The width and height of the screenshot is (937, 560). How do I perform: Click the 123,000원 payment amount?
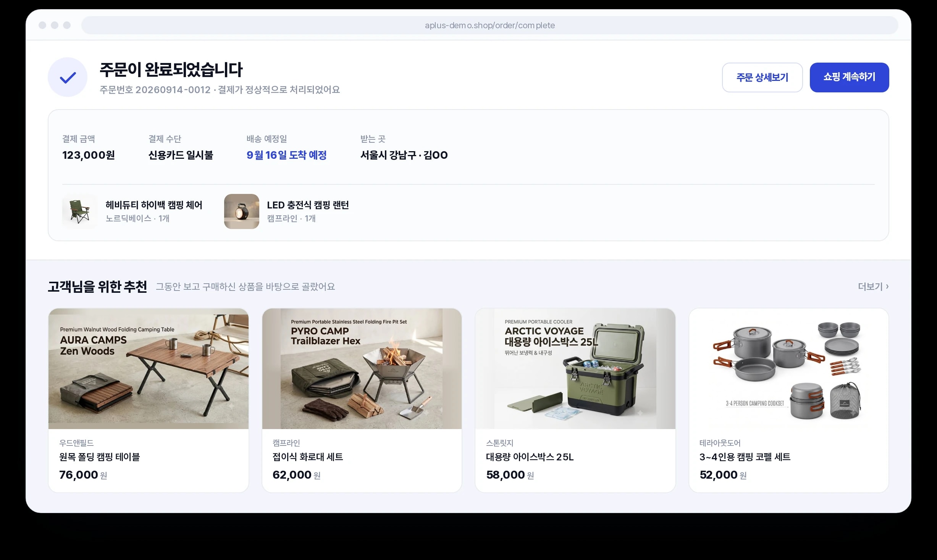(x=89, y=155)
